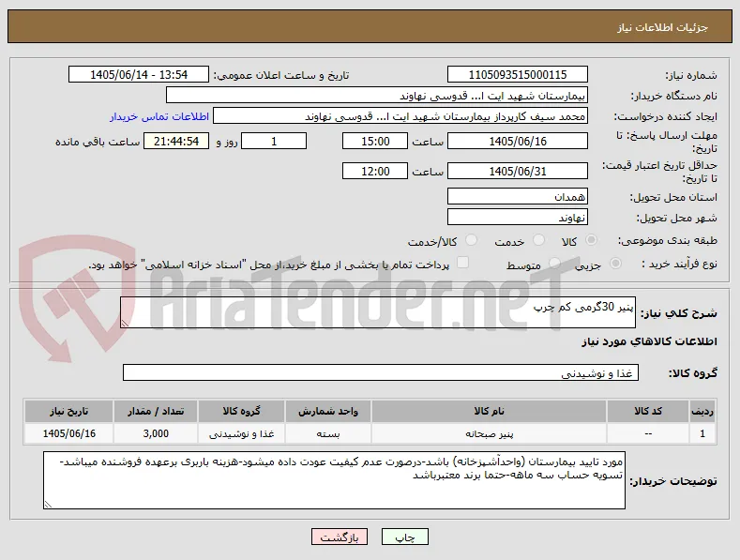The image size is (740, 560).
Task: Click the label نوع فرآیند خرید
Action: tap(679, 264)
